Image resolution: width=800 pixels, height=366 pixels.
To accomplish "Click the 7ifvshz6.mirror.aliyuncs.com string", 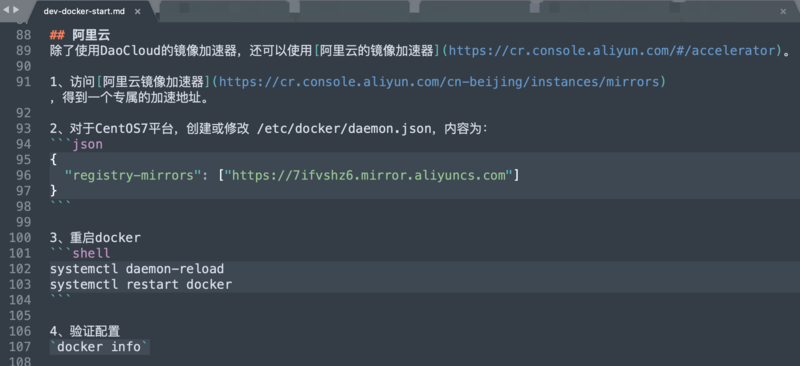I will pos(369,176).
